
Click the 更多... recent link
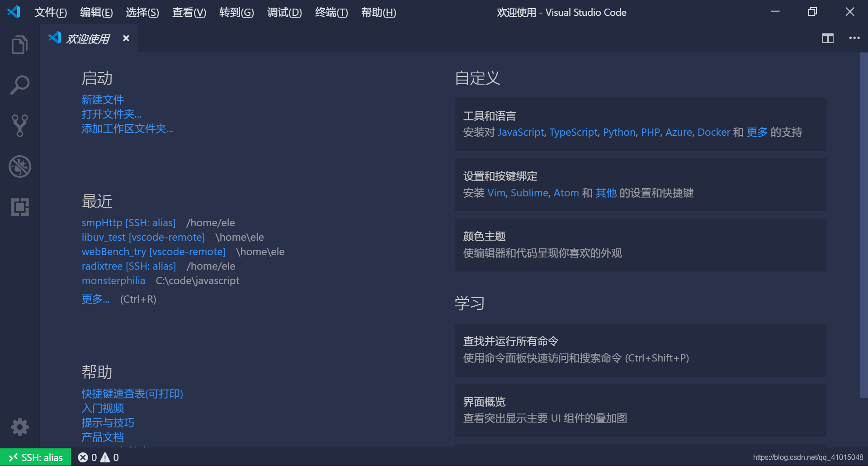click(x=95, y=299)
